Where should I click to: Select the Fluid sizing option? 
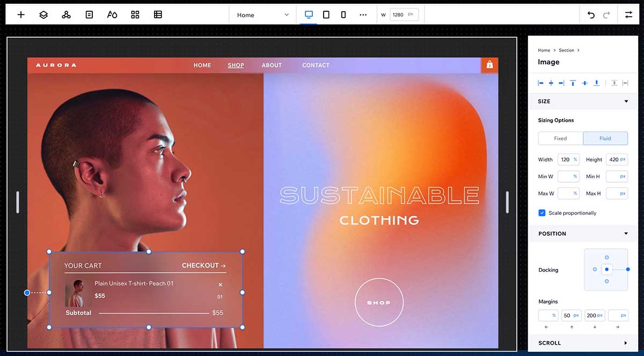pos(605,139)
